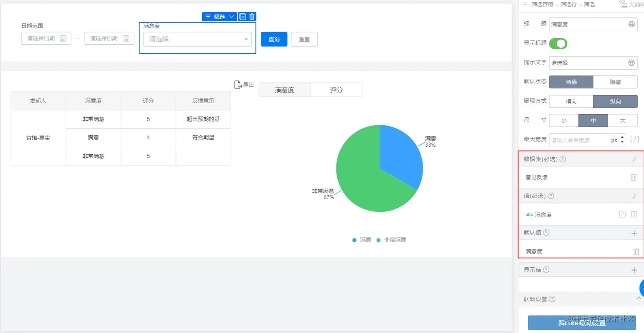The image size is (644, 333).
Task: Click globe icon in 标题 field
Action: (x=631, y=24)
